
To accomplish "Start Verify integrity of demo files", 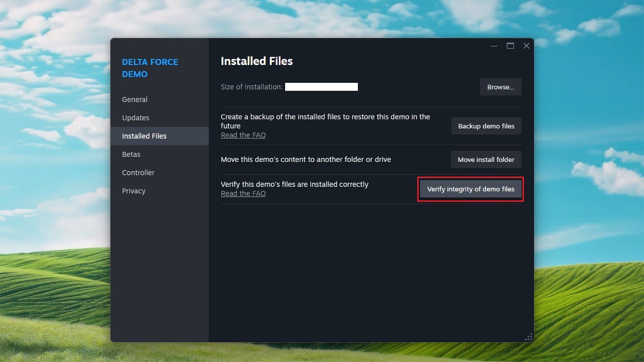I will click(471, 189).
